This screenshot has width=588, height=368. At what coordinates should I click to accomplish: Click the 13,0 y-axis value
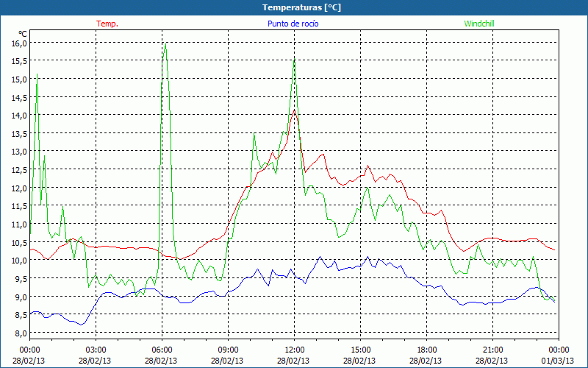pyautogui.click(x=20, y=152)
